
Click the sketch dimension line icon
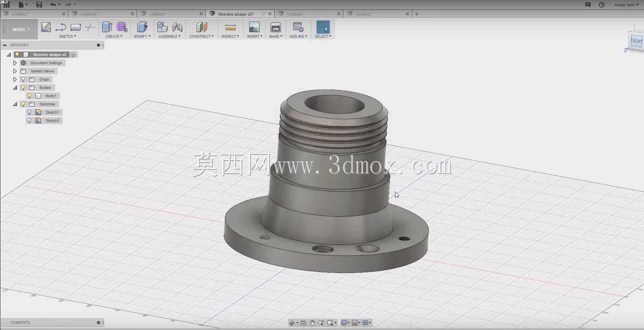point(90,27)
